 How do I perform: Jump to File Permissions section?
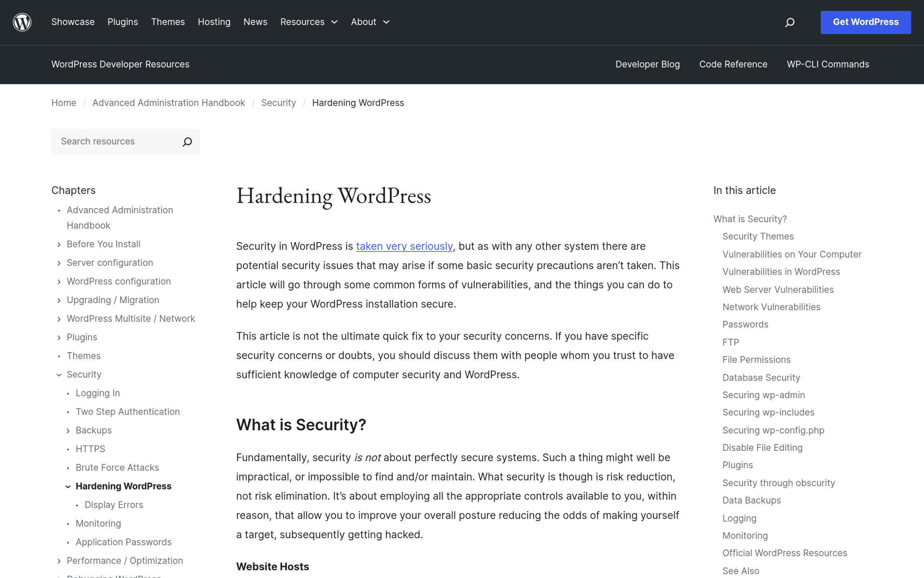(757, 360)
